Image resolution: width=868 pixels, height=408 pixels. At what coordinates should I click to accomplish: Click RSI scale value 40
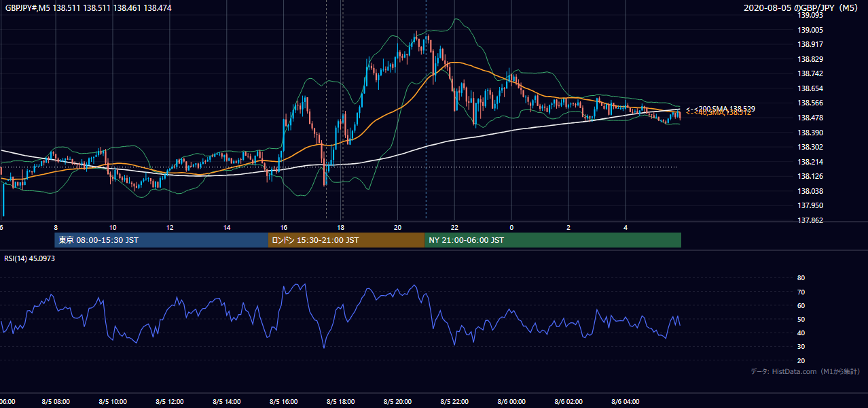coord(801,333)
